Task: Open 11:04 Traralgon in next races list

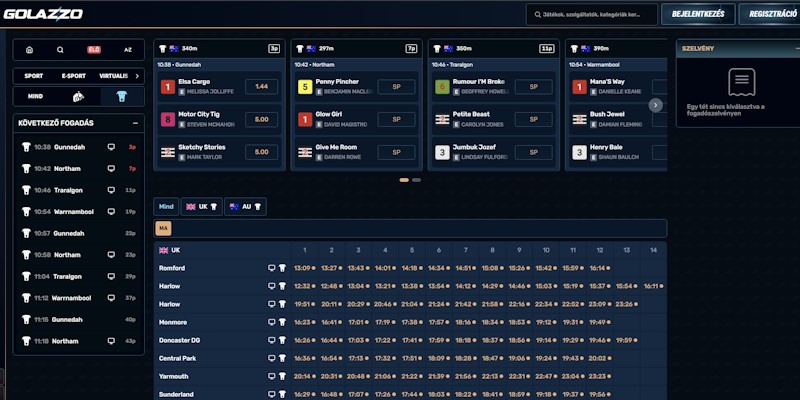Action: [x=79, y=277]
